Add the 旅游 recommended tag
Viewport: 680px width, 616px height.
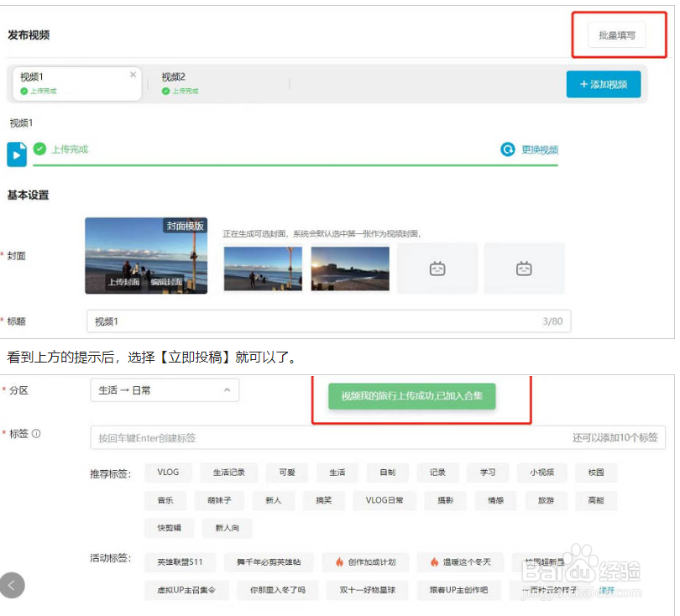tap(546, 500)
